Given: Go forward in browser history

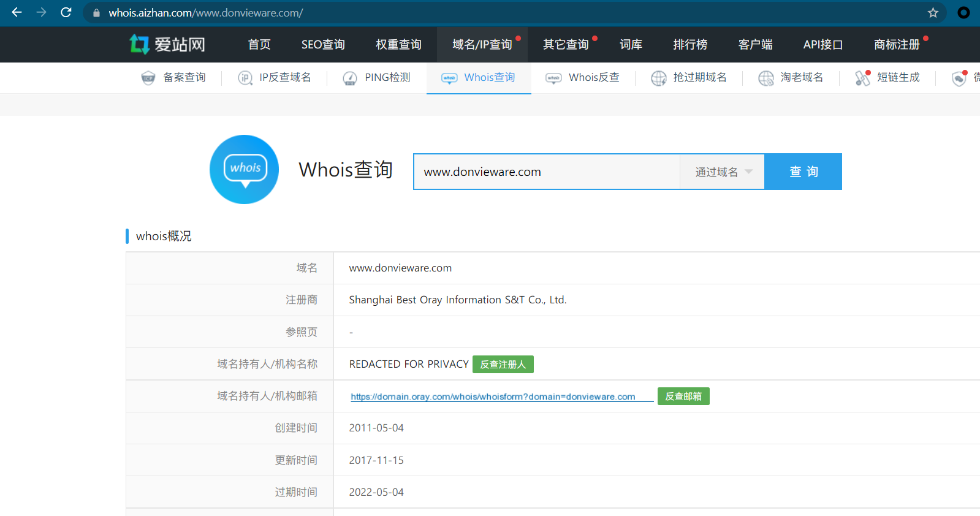Looking at the screenshot, I should pyautogui.click(x=42, y=12).
